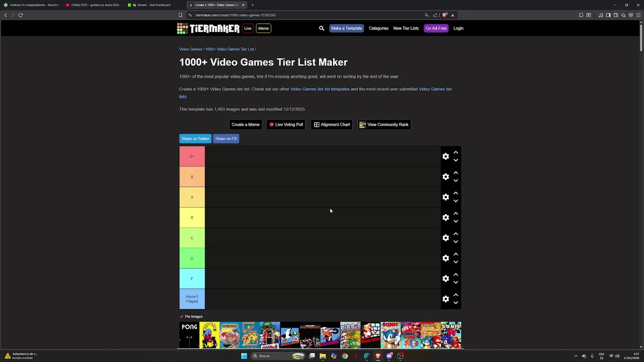The width and height of the screenshot is (644, 362).
Task: Move S+ tier row down
Action: tap(456, 160)
